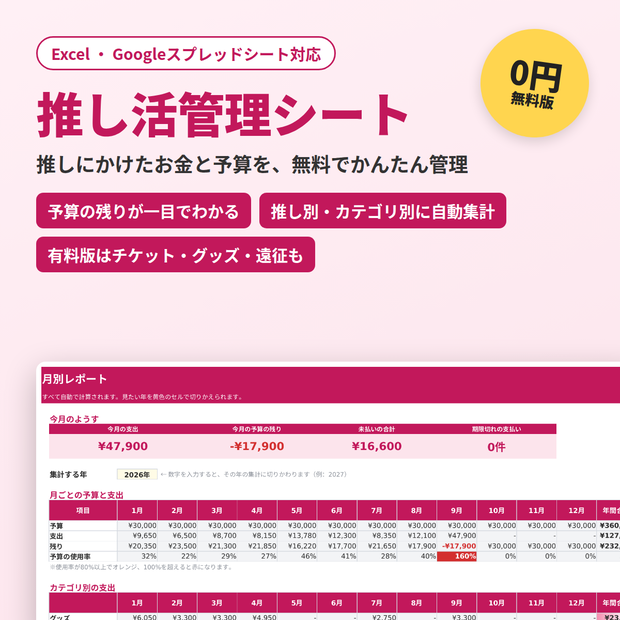Click the 3月 header in the category table

coord(217,603)
